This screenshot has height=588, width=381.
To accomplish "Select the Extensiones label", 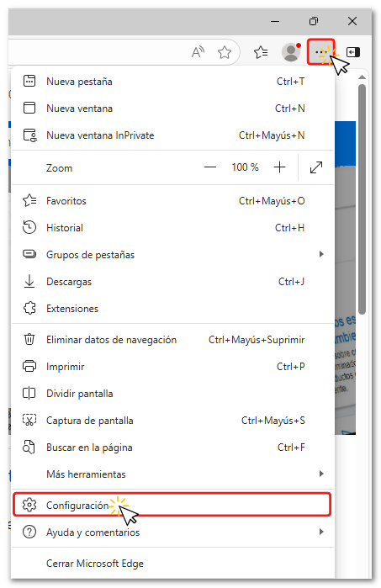I will coord(72,309).
